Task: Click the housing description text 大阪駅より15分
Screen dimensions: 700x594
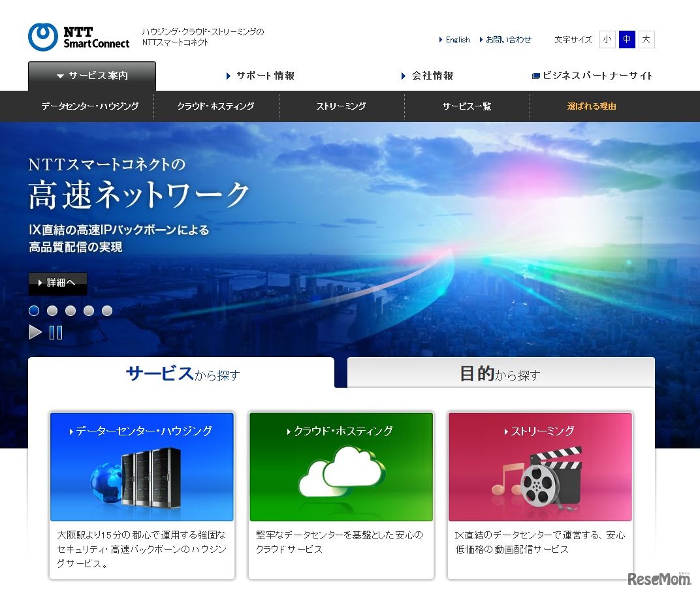Action: click(142, 549)
